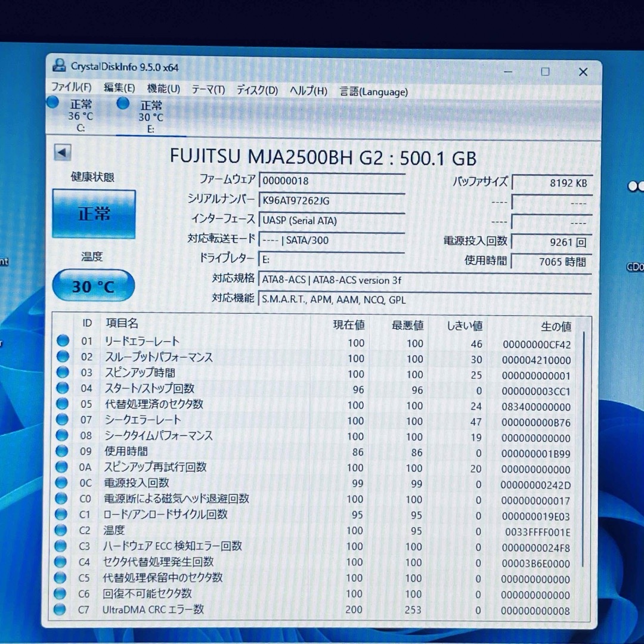Open the ディスク(D) menu
Screen dimensions: 644x644
[257, 90]
